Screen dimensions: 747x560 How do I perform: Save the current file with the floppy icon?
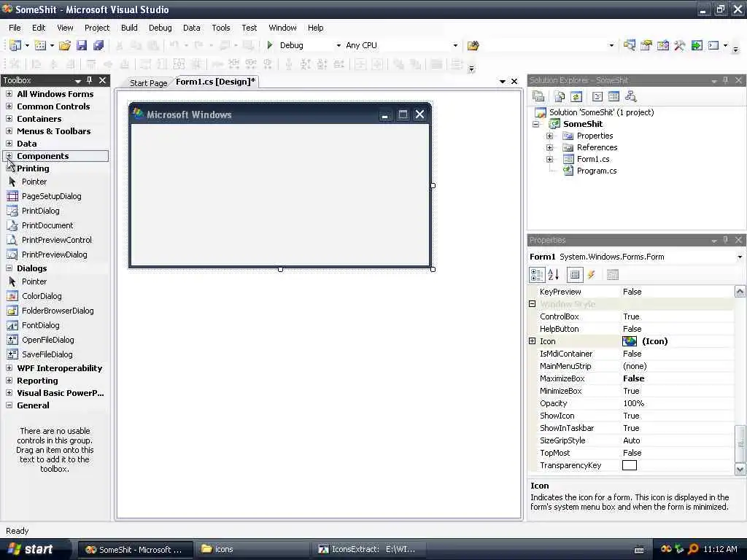pyautogui.click(x=82, y=45)
